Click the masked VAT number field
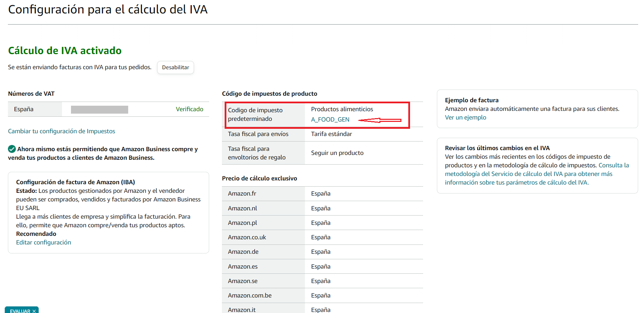Viewport: 644px width, 313px height. 100,109
